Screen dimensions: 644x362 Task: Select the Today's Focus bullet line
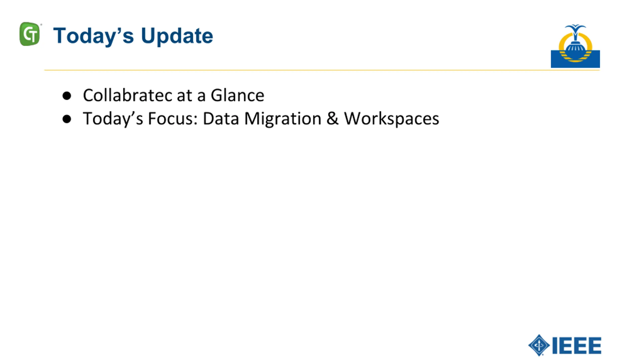tap(261, 119)
